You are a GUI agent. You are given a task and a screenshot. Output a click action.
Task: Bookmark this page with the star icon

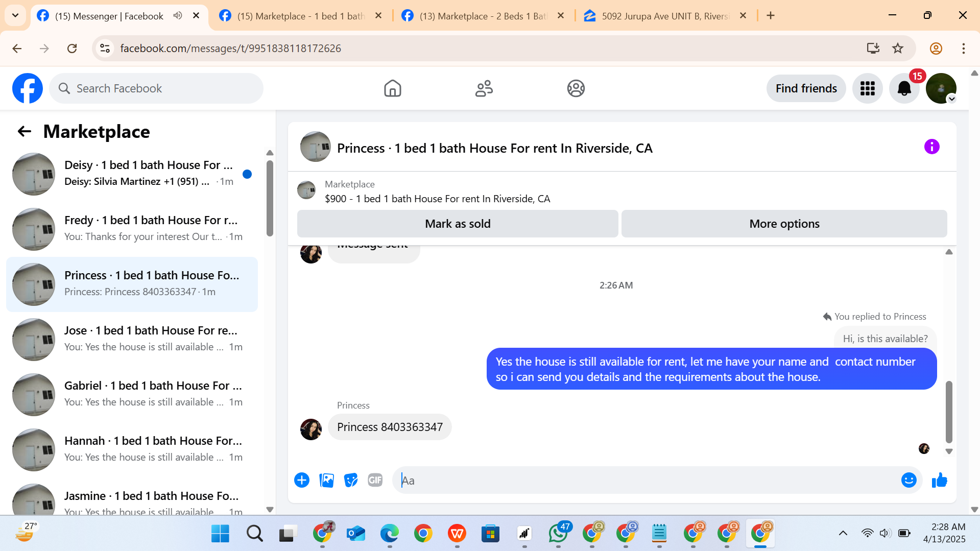point(898,49)
